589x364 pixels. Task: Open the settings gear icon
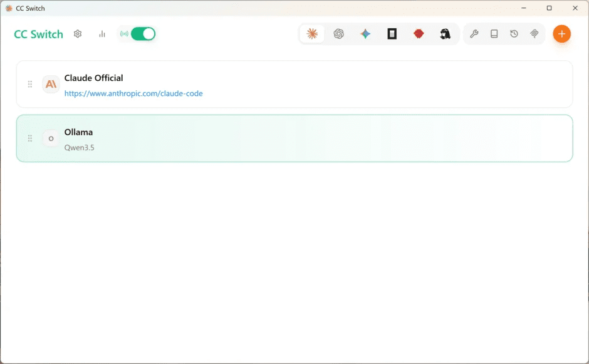click(x=78, y=34)
